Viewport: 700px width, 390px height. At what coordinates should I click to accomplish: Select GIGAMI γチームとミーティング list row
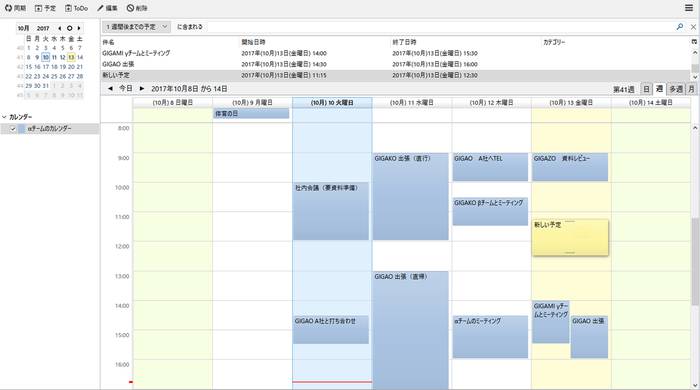396,53
